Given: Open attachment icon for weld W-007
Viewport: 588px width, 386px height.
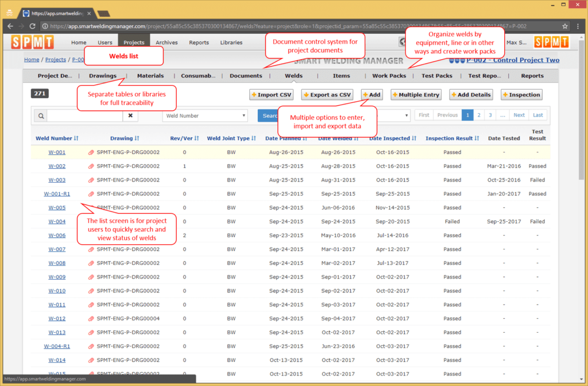Looking at the screenshot, I should (91, 249).
